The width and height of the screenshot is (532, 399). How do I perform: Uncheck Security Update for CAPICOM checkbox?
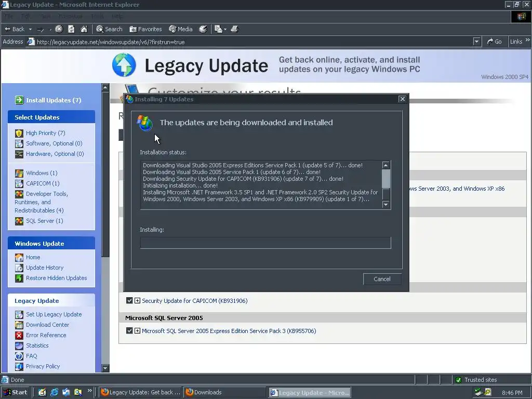tap(129, 300)
